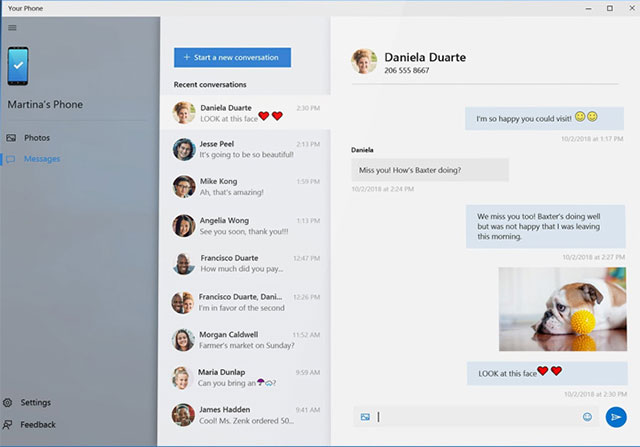This screenshot has height=447, width=640.
Task: Open the Morgan Caldwell conversation
Action: [x=245, y=340]
